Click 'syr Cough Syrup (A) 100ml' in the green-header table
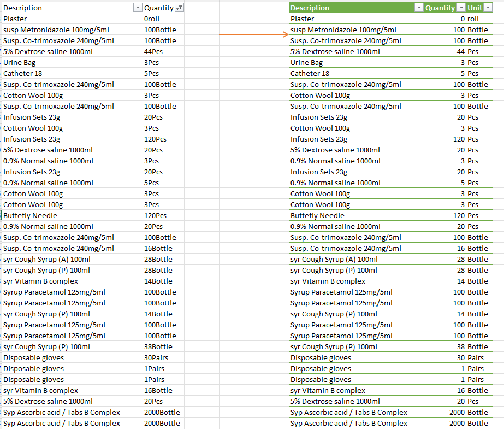The height and width of the screenshot is (429, 504). [x=334, y=260]
